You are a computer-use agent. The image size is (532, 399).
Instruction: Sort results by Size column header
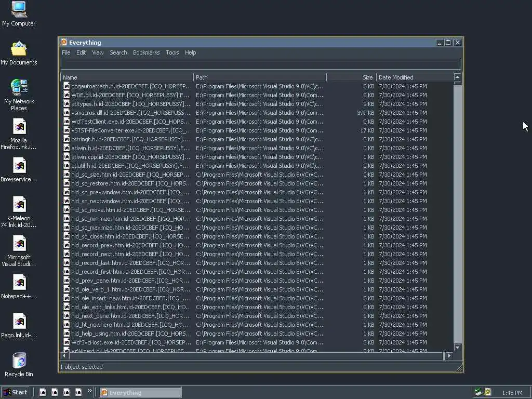point(352,77)
